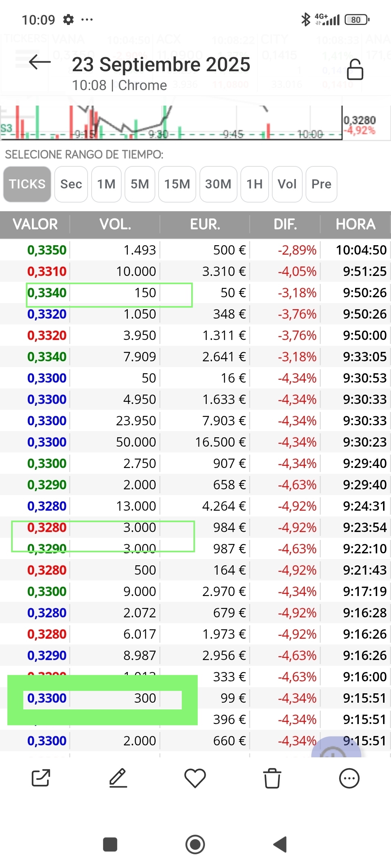
Task: Select the Pre range button
Action: [321, 184]
